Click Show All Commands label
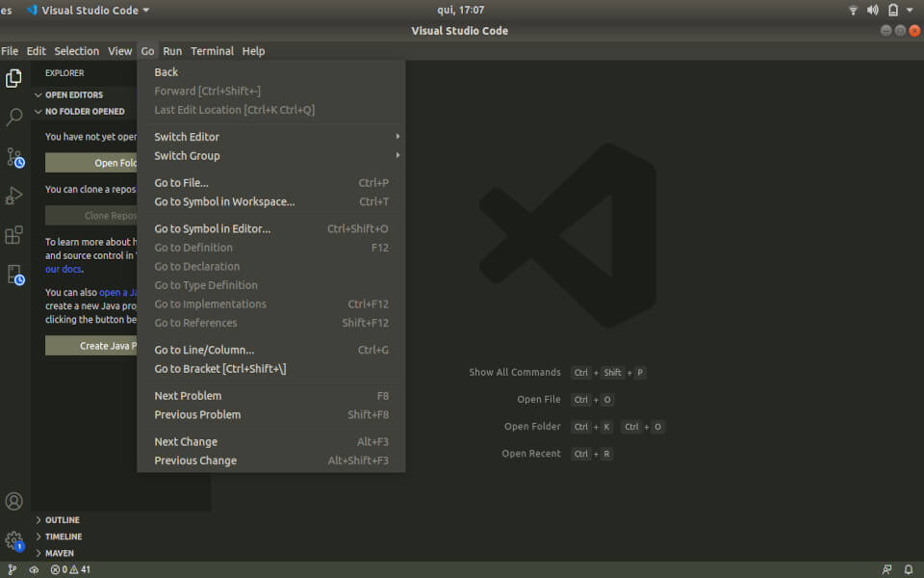Image resolution: width=924 pixels, height=578 pixels. point(514,372)
